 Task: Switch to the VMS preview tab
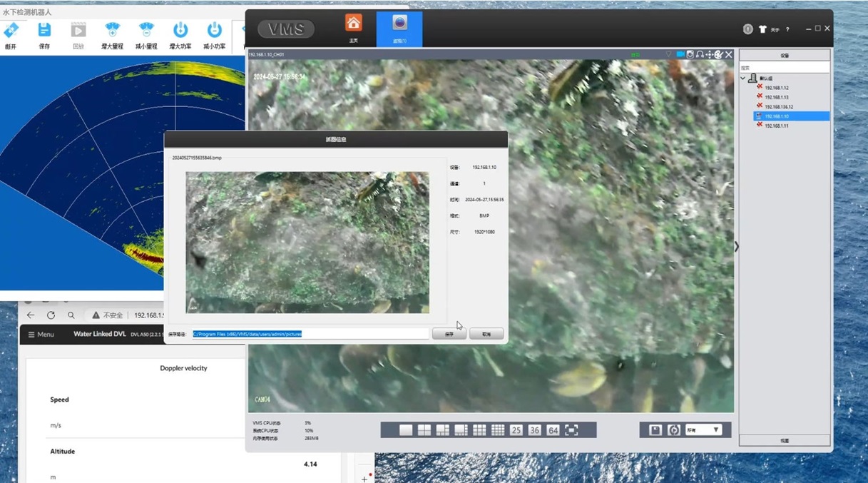pos(399,29)
